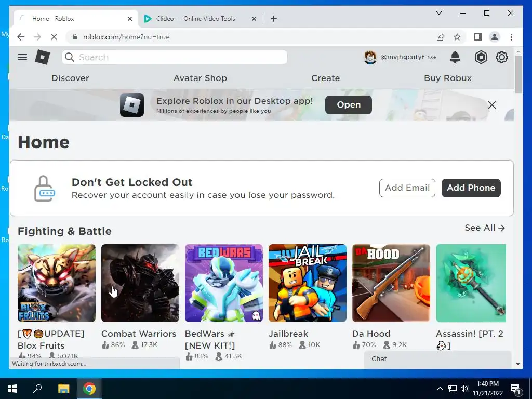The image size is (532, 399).
Task: Open the BedWars game thumbnail
Action: click(x=224, y=283)
